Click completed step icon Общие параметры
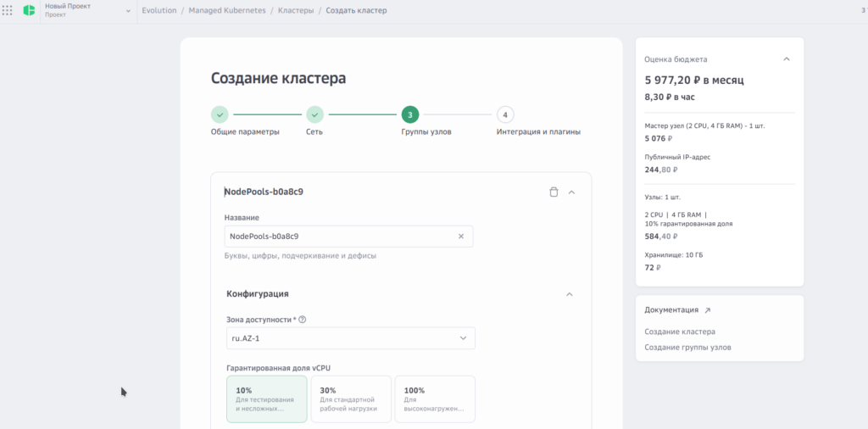The width and height of the screenshot is (868, 429). click(x=220, y=114)
